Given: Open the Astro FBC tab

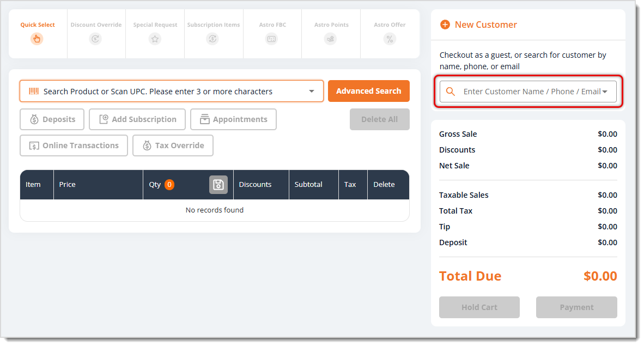Looking at the screenshot, I should [x=272, y=33].
